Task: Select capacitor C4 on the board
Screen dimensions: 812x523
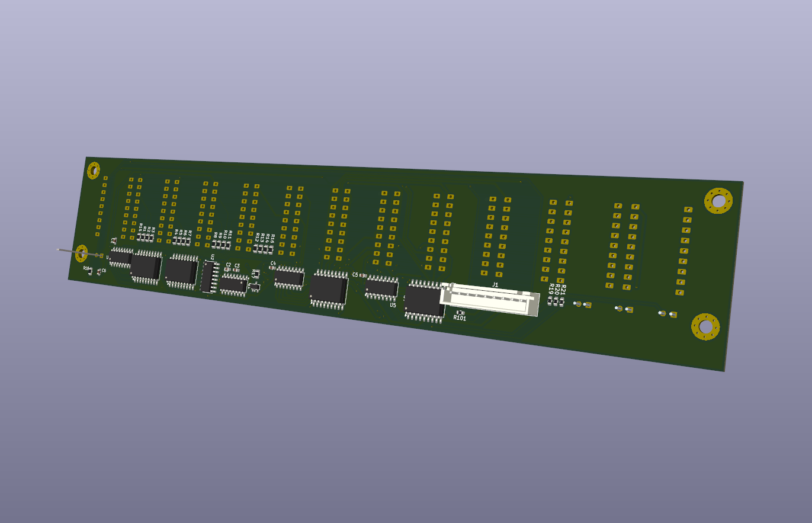Action: (x=272, y=268)
